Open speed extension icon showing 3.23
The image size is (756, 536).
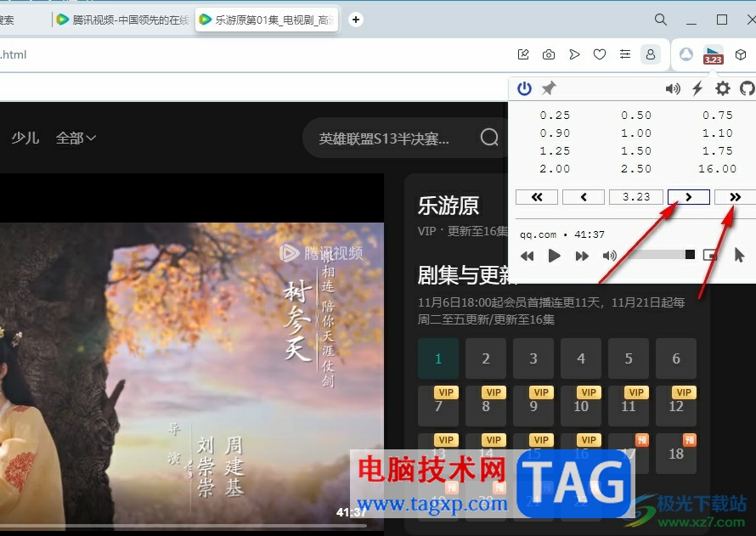pos(713,54)
